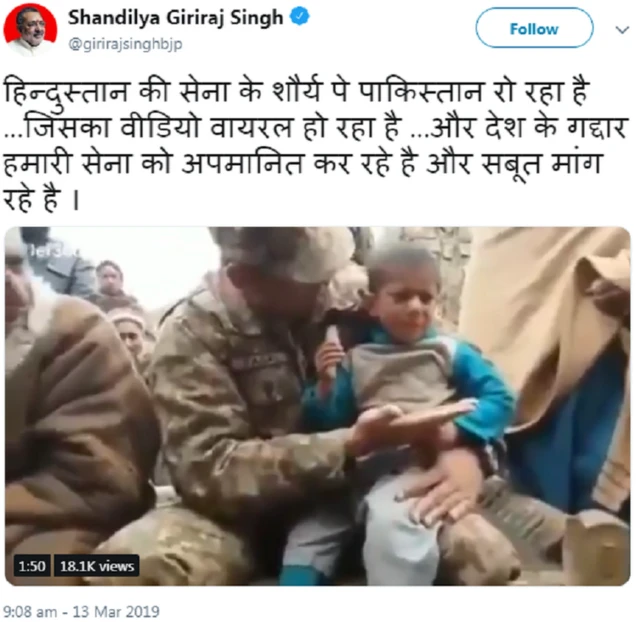Open the @girirajsinghbjp handle link
The width and height of the screenshot is (640, 622).
(x=125, y=44)
